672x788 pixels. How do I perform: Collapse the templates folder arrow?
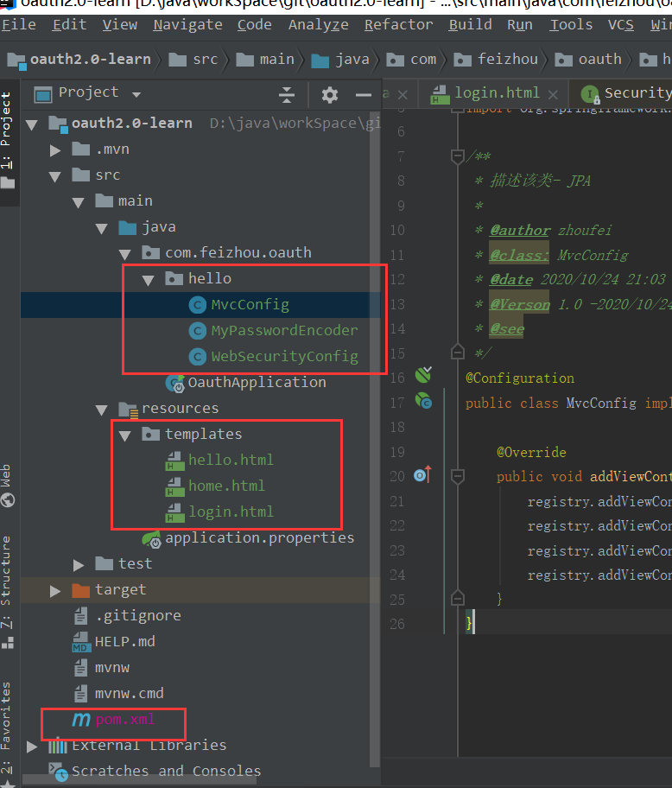point(124,435)
